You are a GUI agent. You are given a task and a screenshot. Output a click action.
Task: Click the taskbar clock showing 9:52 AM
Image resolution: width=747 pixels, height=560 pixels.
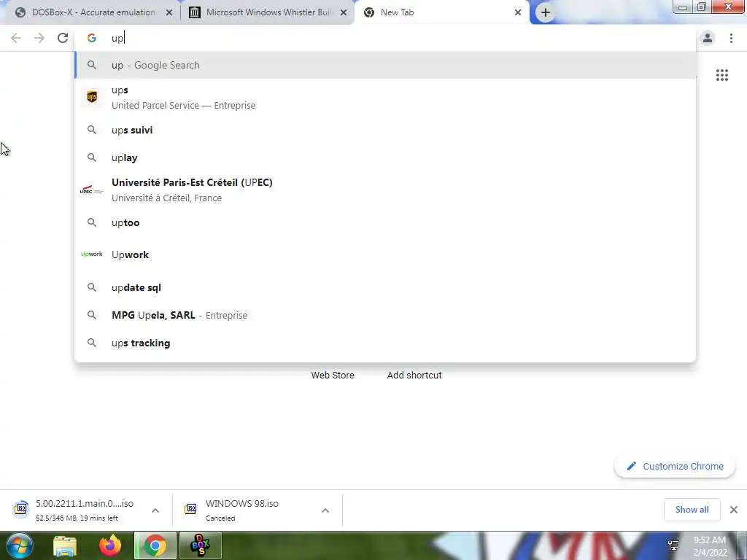click(710, 546)
